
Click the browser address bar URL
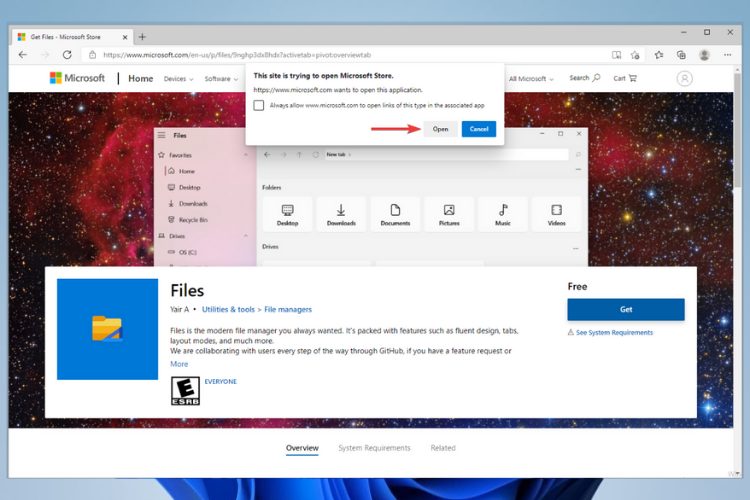237,55
